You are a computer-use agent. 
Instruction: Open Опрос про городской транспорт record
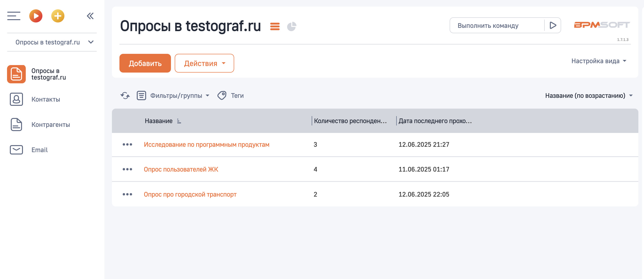click(190, 194)
